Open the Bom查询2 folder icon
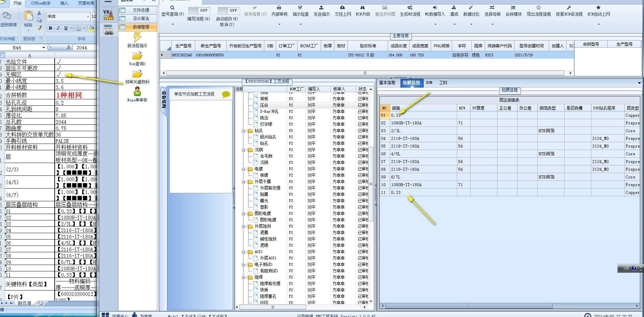Screen dimensions: 644x317 pos(137,56)
